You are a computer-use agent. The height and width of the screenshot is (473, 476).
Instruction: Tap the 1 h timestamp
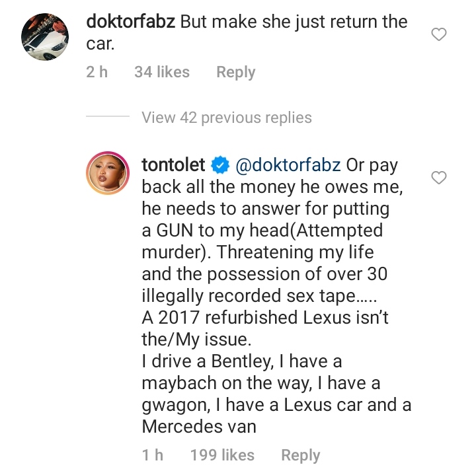point(152,455)
